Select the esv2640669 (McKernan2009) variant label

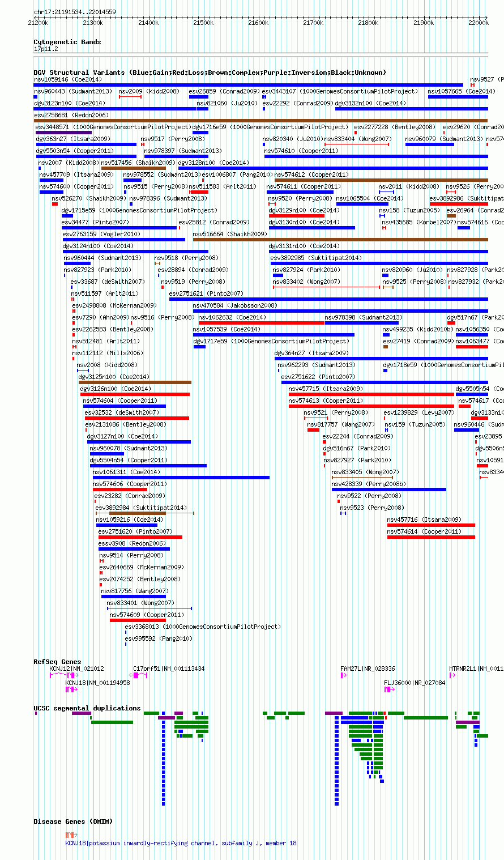[142, 567]
